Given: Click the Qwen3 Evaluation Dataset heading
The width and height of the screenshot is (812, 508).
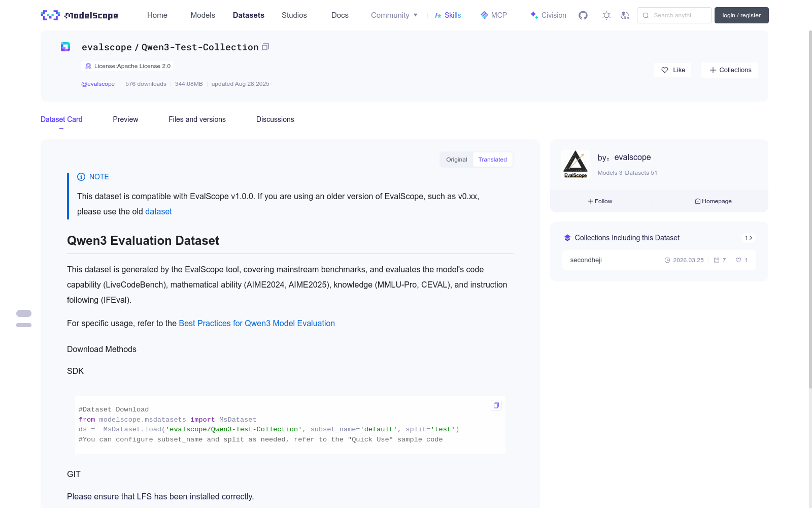Looking at the screenshot, I should (143, 241).
